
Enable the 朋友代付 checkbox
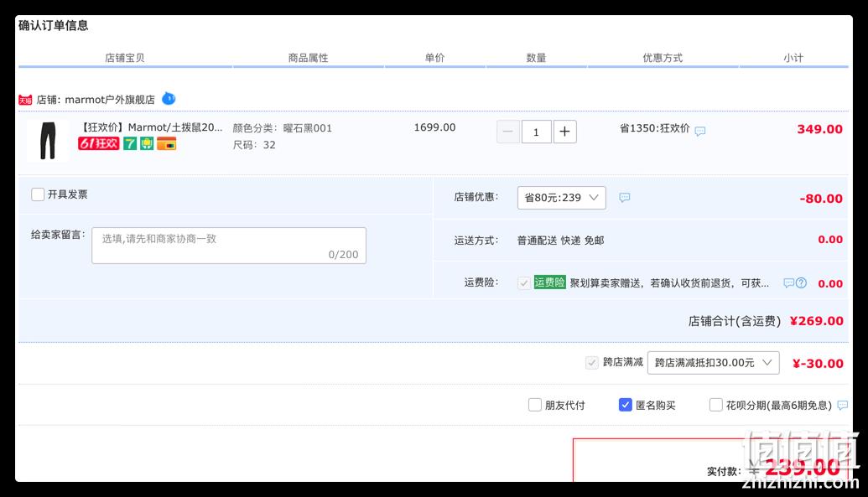point(535,405)
